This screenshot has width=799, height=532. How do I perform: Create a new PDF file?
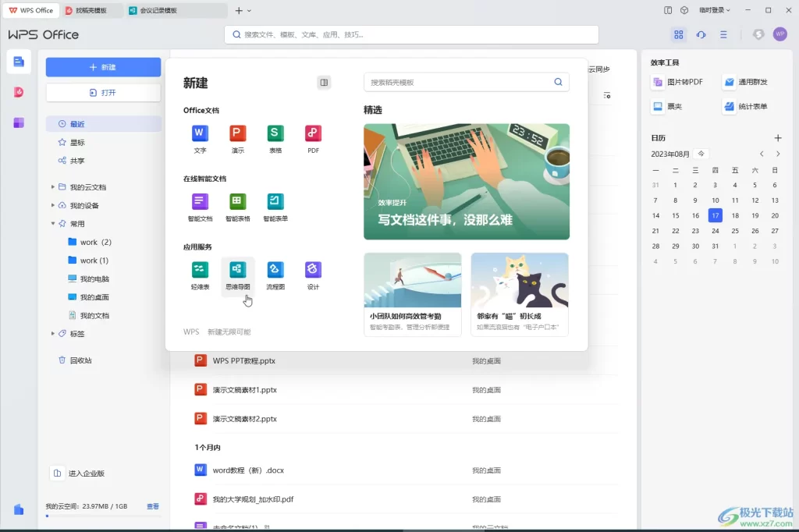point(312,134)
